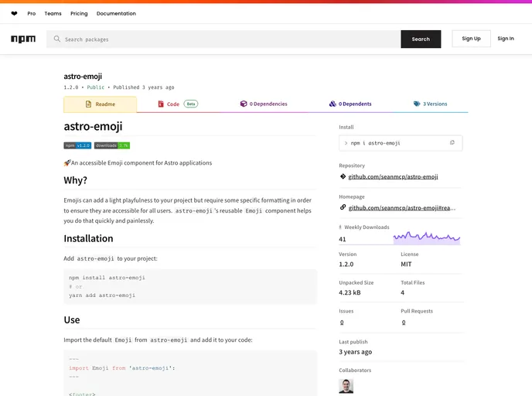The image size is (532, 396).
Task: Click the import Emoji code line
Action: point(122,368)
